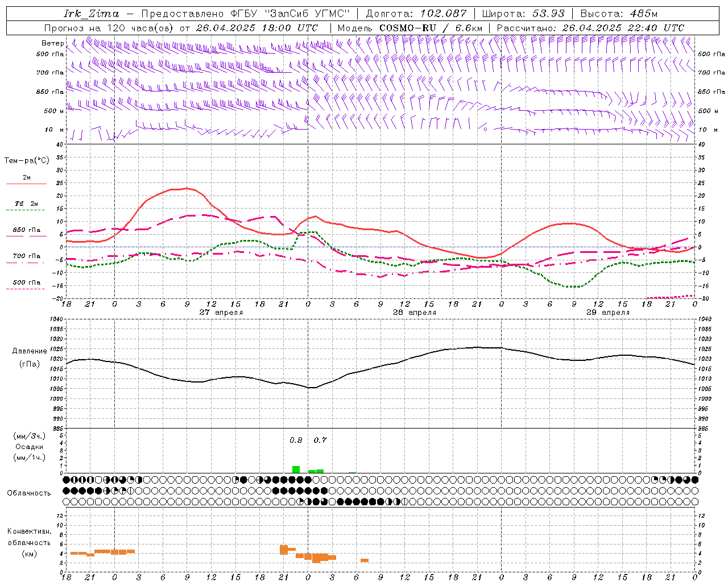Click the Ветер panel label

pos(53,43)
